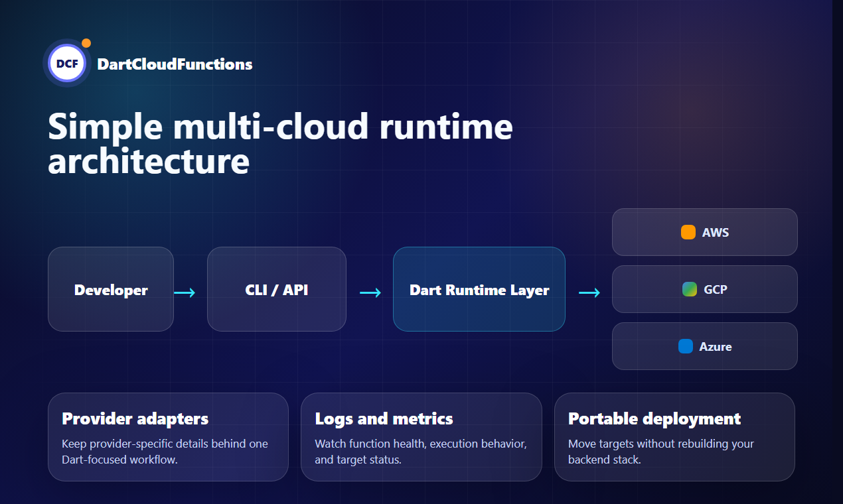
Task: Click the blue Azure icon
Action: pos(686,346)
